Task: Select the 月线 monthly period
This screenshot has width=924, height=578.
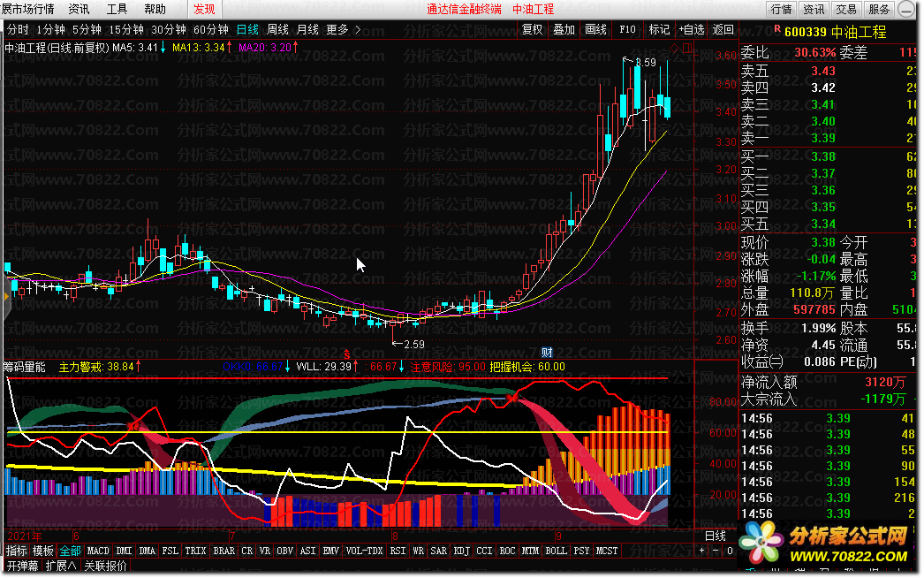Action: coord(307,29)
